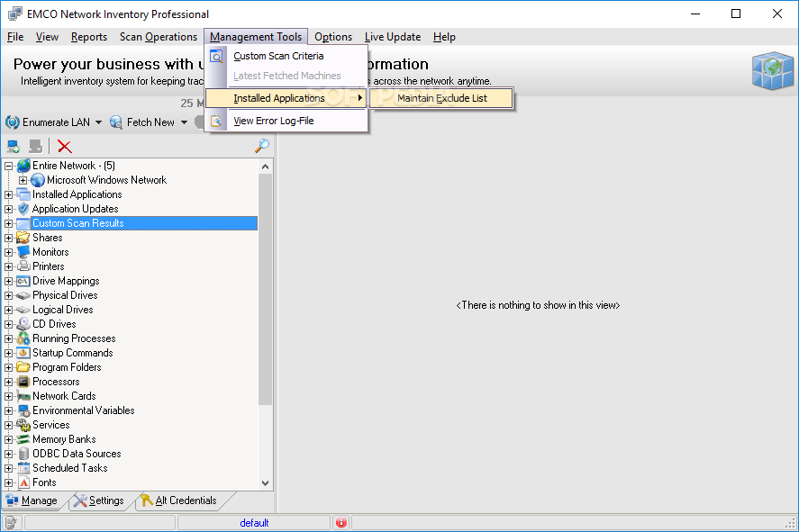Screen dimensions: 799x532
Task: Click the red stop icon in status bar
Action: point(340,522)
